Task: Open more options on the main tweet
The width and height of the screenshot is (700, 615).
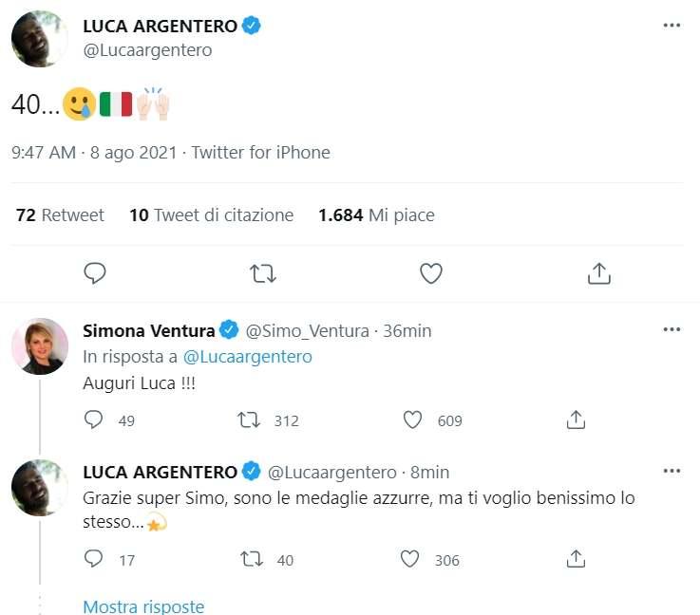Action: pos(672,26)
